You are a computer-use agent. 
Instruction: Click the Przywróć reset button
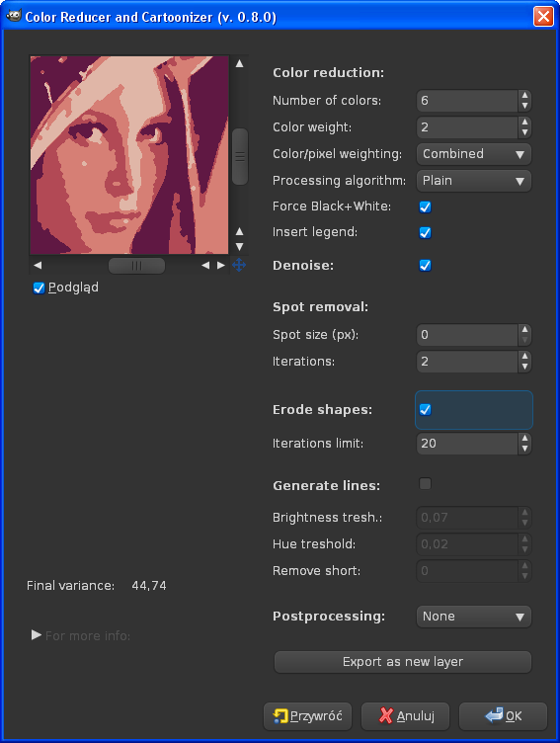(307, 716)
